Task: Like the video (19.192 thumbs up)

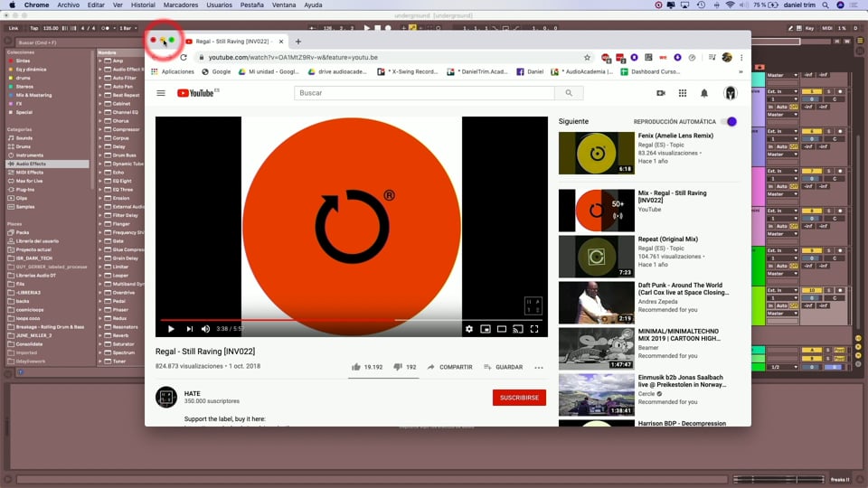Action: (367, 367)
